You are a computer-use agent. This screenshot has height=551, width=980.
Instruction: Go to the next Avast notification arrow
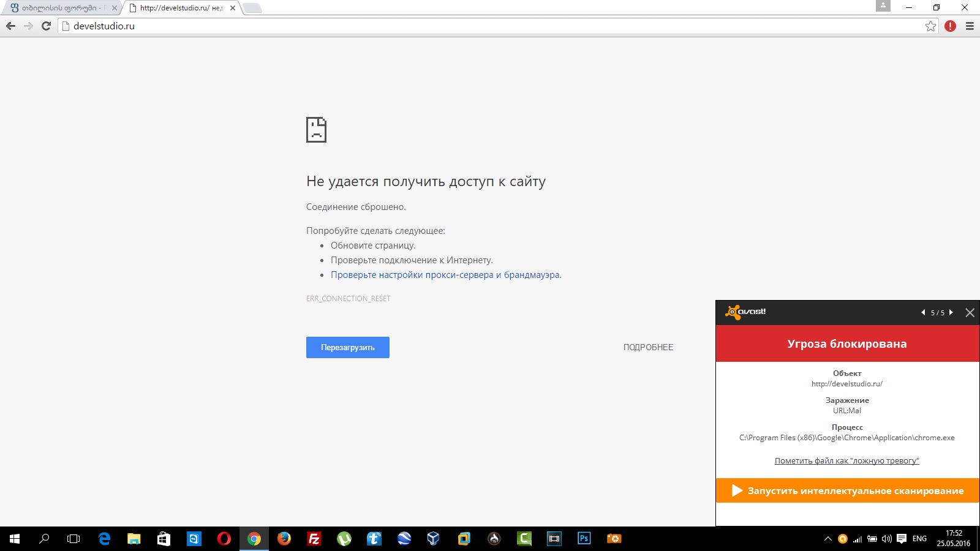(951, 312)
